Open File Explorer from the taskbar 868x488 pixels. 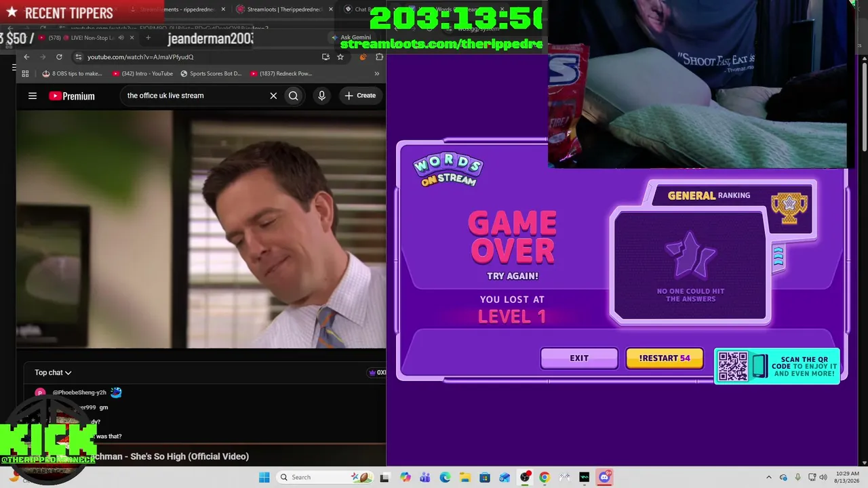[x=465, y=477]
